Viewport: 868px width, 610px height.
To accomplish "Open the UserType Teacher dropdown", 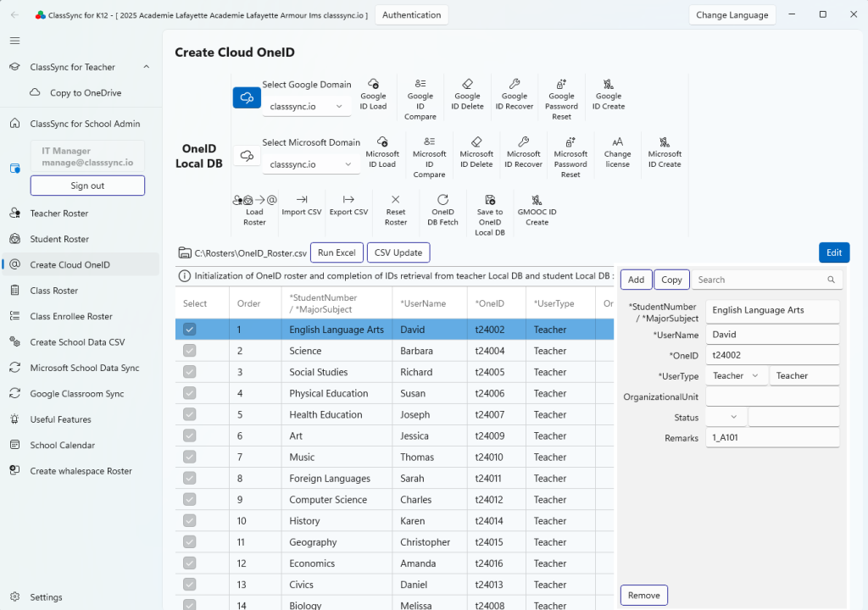I will pyautogui.click(x=737, y=376).
